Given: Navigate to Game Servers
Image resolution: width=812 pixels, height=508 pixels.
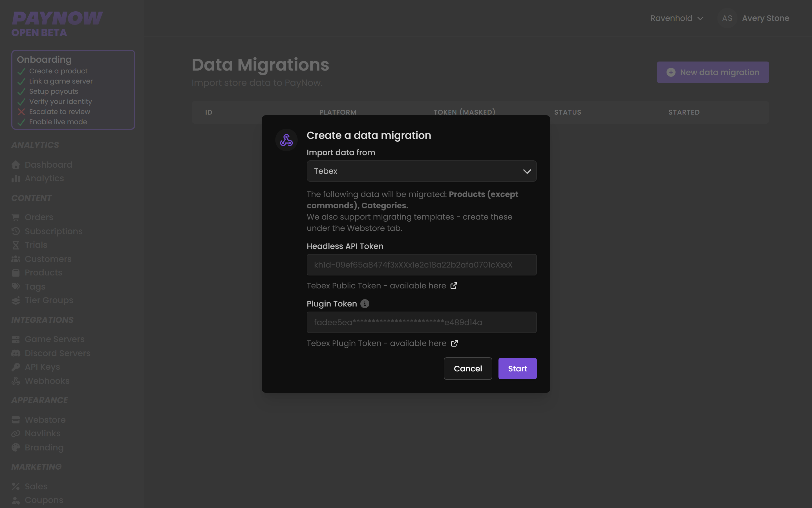Looking at the screenshot, I should tap(54, 339).
